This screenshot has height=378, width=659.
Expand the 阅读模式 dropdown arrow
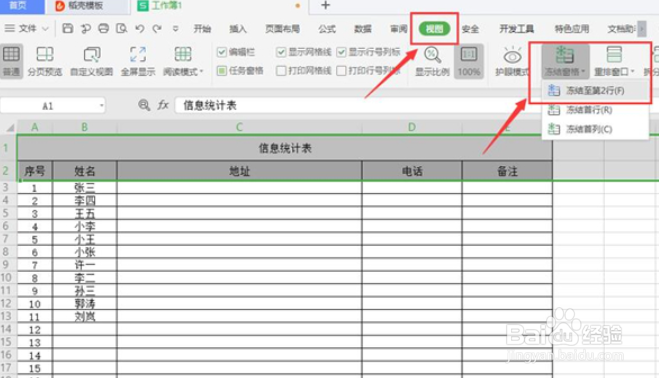pos(201,72)
